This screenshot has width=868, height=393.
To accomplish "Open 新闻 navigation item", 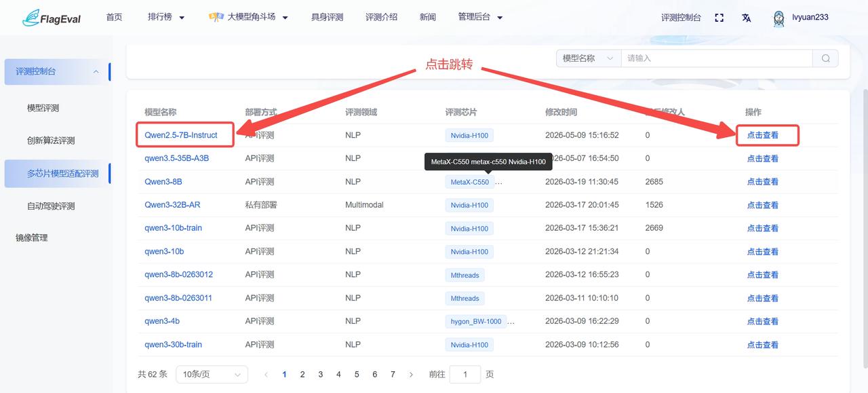I will 428,18.
